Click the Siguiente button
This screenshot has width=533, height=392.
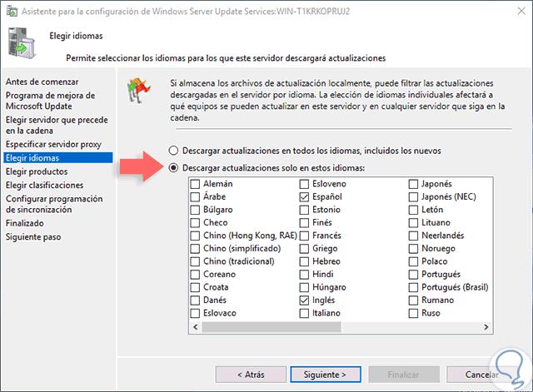tap(326, 375)
